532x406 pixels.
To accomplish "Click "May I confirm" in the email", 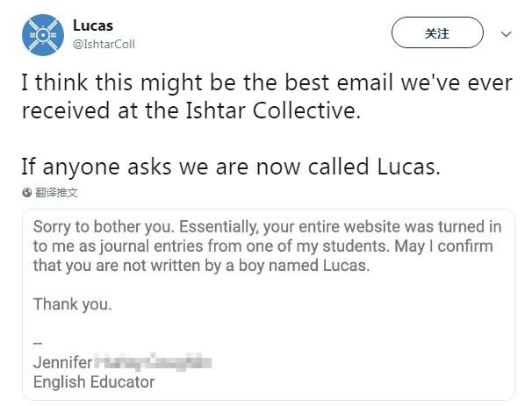I will pyautogui.click(x=443, y=246).
